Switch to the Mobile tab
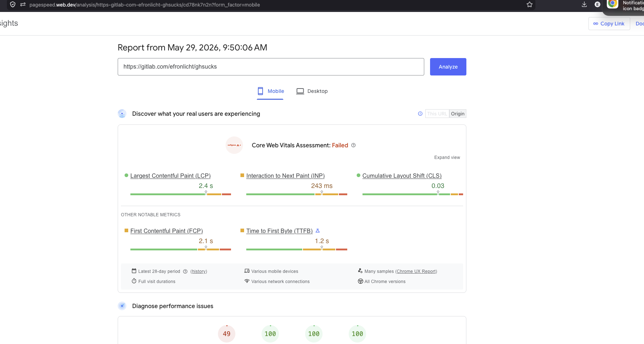Screen dimensions: 644x344 point(271,91)
